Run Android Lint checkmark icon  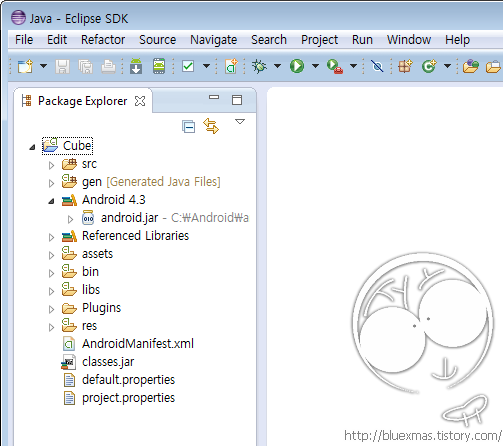tap(188, 66)
